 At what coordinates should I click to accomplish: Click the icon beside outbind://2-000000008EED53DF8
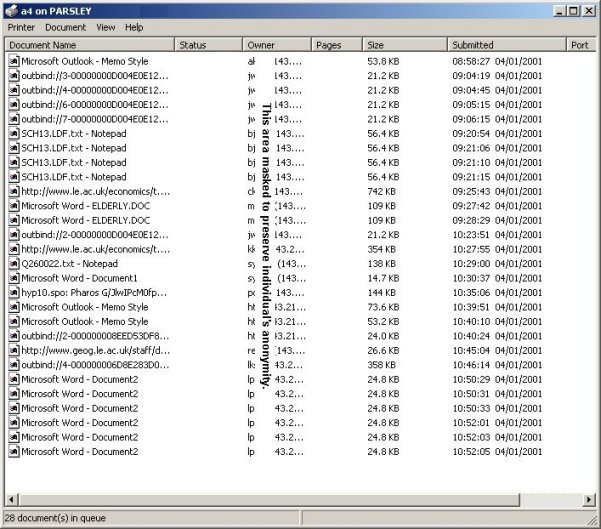coord(14,336)
